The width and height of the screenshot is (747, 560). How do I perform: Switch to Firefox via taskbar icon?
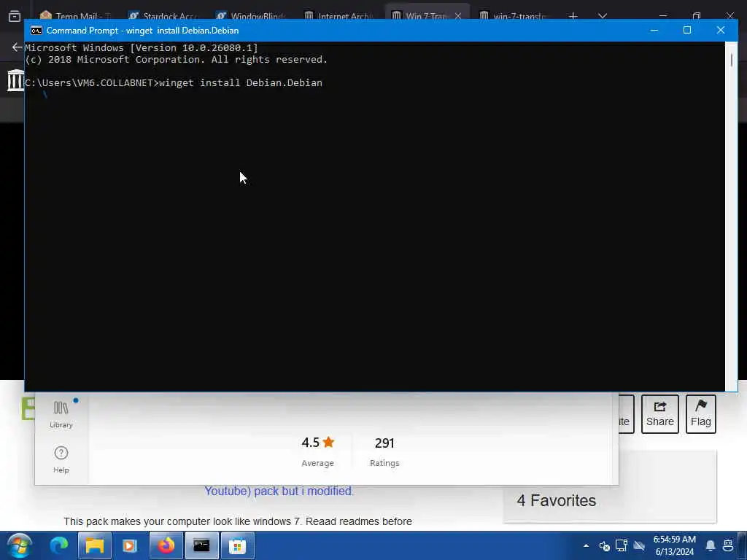coord(166,545)
